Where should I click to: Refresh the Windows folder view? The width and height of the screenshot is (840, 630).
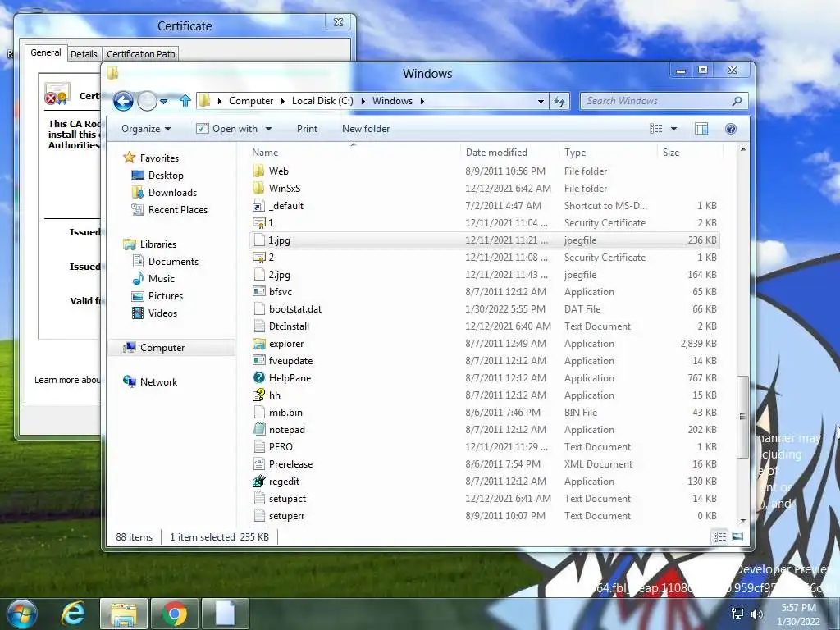(x=559, y=101)
